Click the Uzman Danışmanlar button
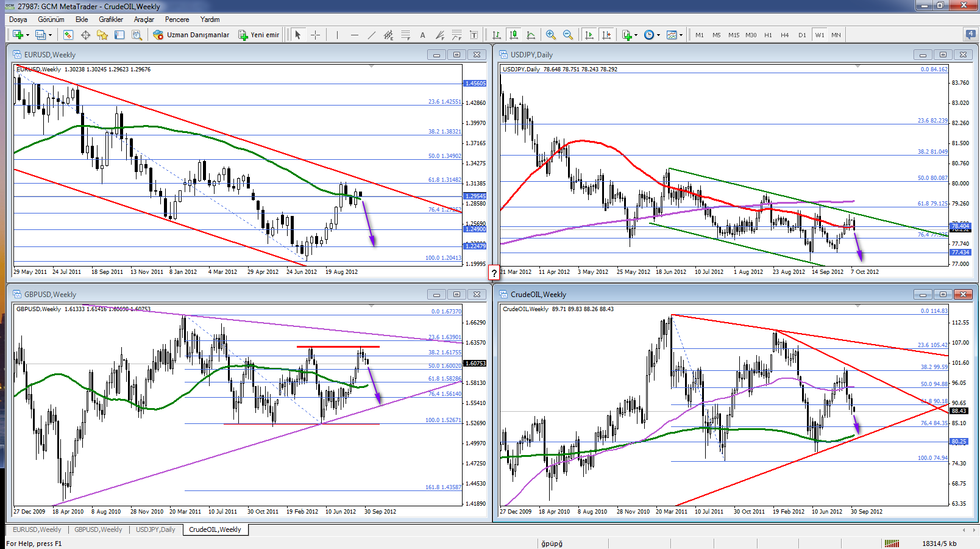Screen dimensions: 980x549 191,35
